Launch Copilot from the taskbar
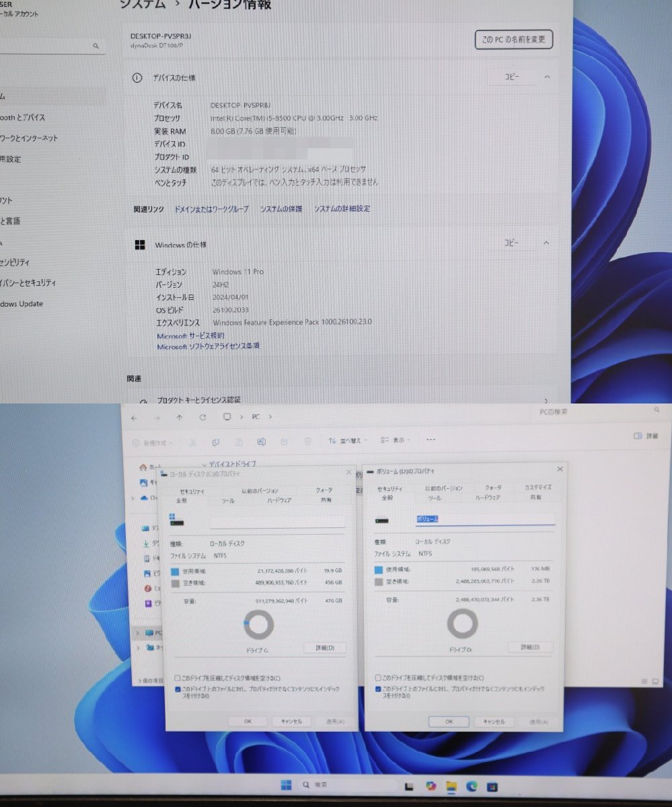672x807 pixels. (431, 785)
